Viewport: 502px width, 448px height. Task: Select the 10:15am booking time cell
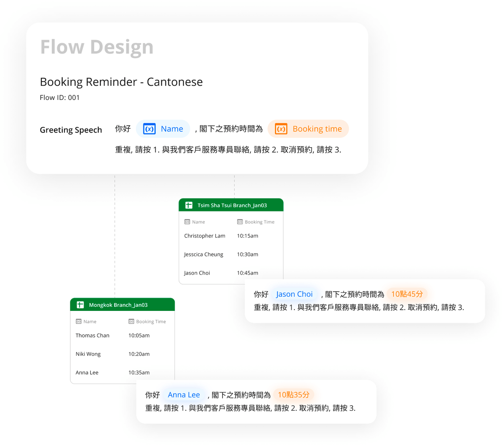click(x=248, y=236)
